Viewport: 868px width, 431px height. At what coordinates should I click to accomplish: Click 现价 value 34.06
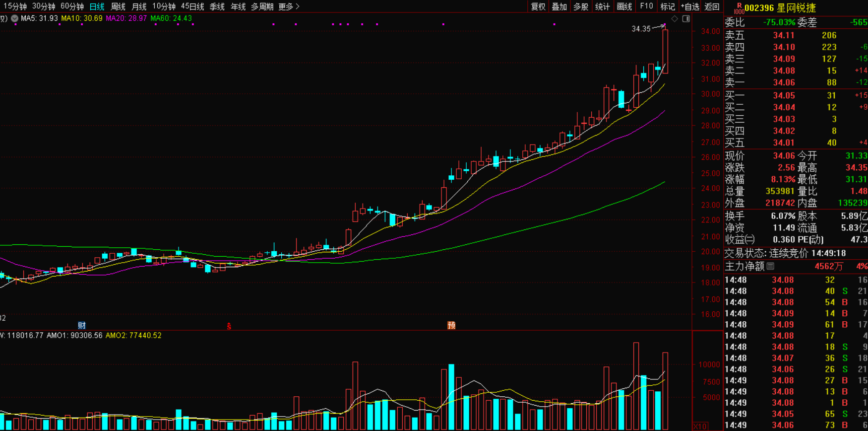(x=784, y=156)
